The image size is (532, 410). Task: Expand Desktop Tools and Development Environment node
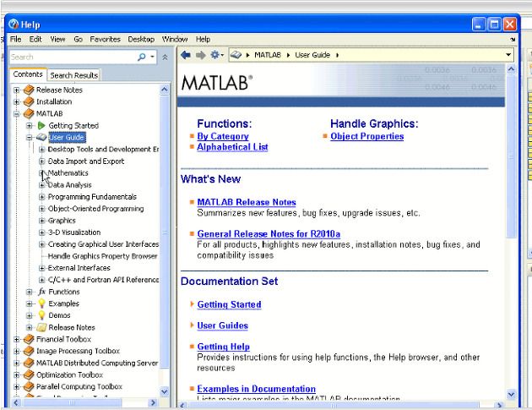click(x=41, y=150)
